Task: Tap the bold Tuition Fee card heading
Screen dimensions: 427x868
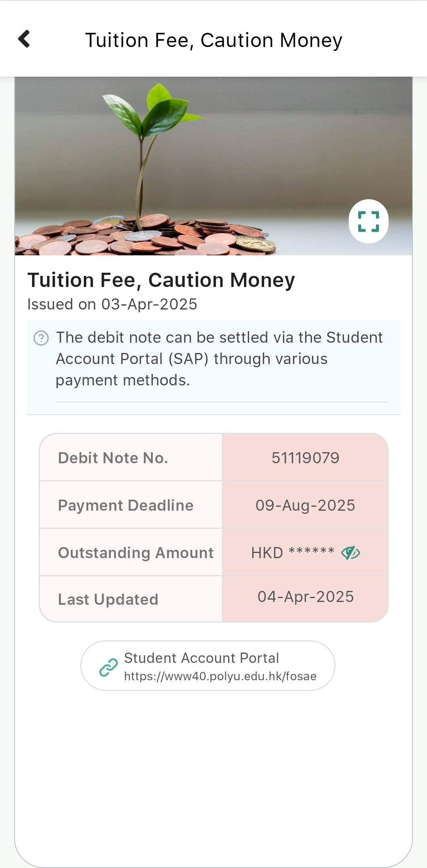Action: tap(161, 280)
